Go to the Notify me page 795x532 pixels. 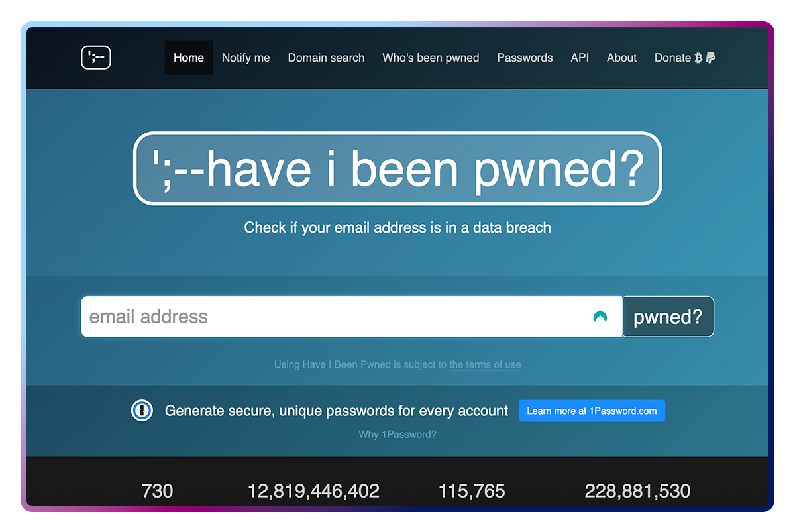[246, 58]
